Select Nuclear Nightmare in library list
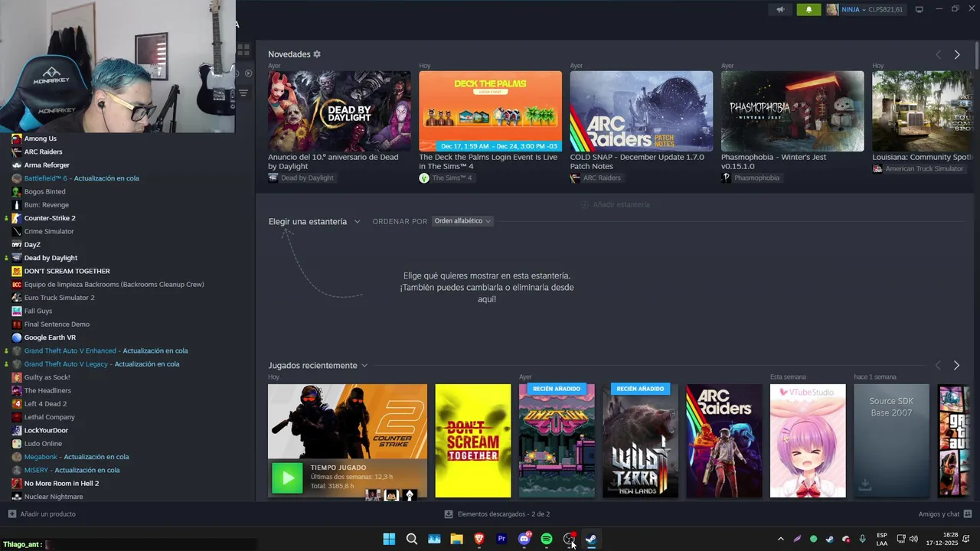Image resolution: width=980 pixels, height=551 pixels. [x=54, y=497]
